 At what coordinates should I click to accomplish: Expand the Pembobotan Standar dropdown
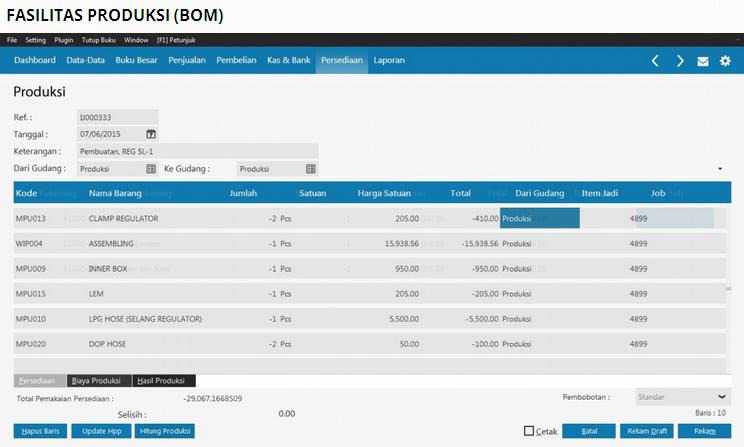tap(722, 397)
